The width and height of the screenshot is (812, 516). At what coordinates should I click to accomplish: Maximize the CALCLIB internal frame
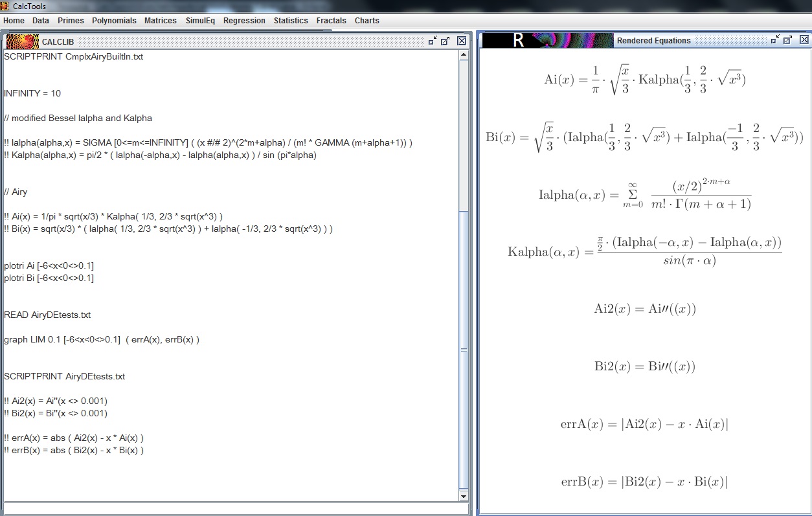click(x=445, y=41)
